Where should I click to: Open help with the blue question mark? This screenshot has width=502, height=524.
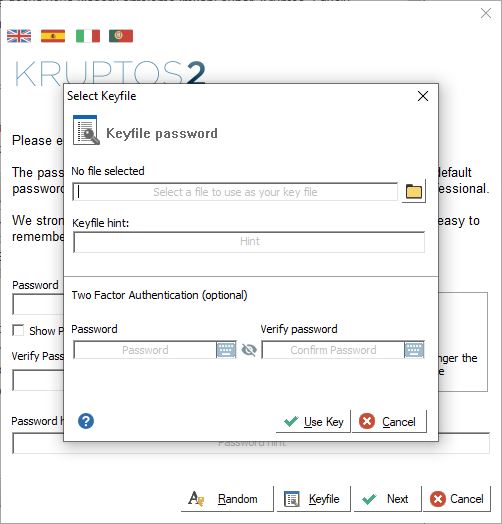point(86,421)
